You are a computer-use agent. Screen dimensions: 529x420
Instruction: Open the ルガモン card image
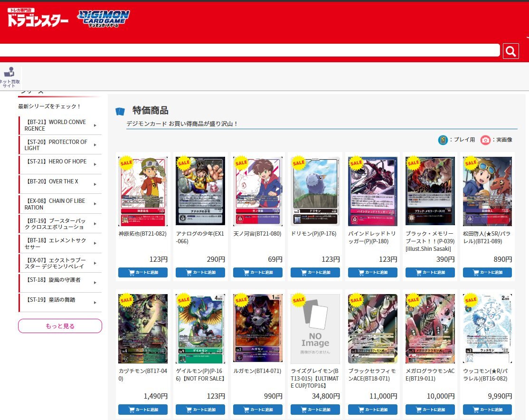click(258, 328)
